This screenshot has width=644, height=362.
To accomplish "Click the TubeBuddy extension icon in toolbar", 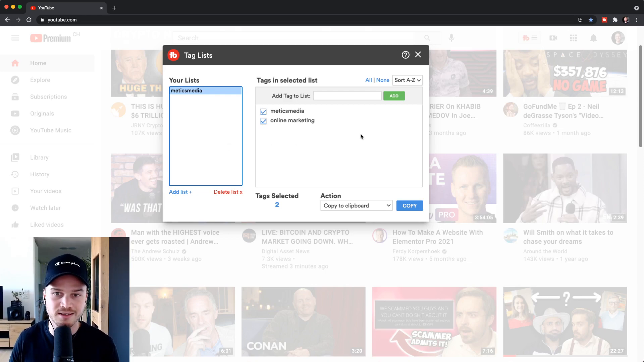I will point(604,20).
